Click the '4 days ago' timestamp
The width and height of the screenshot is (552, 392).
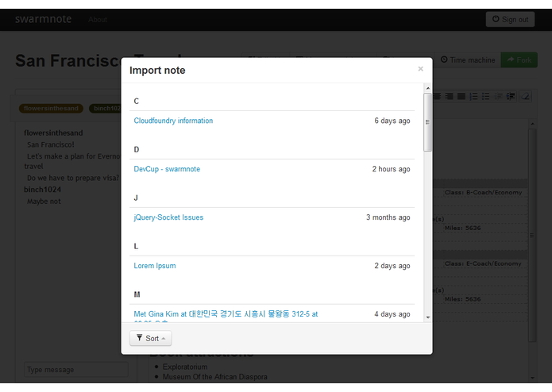pos(392,314)
